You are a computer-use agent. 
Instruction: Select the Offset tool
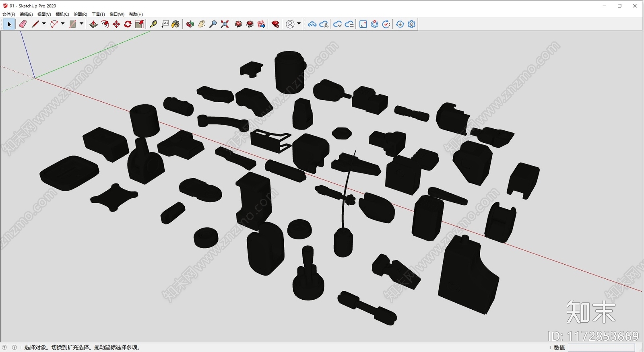tap(105, 24)
